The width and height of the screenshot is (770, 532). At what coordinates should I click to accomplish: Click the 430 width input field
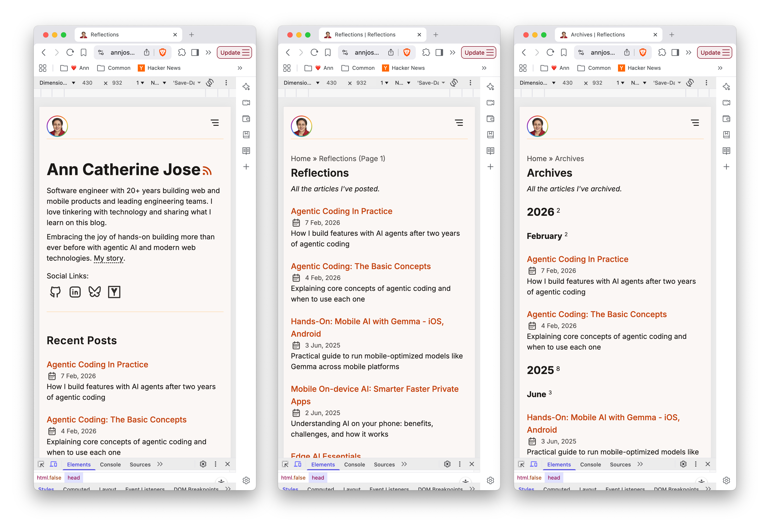[87, 83]
